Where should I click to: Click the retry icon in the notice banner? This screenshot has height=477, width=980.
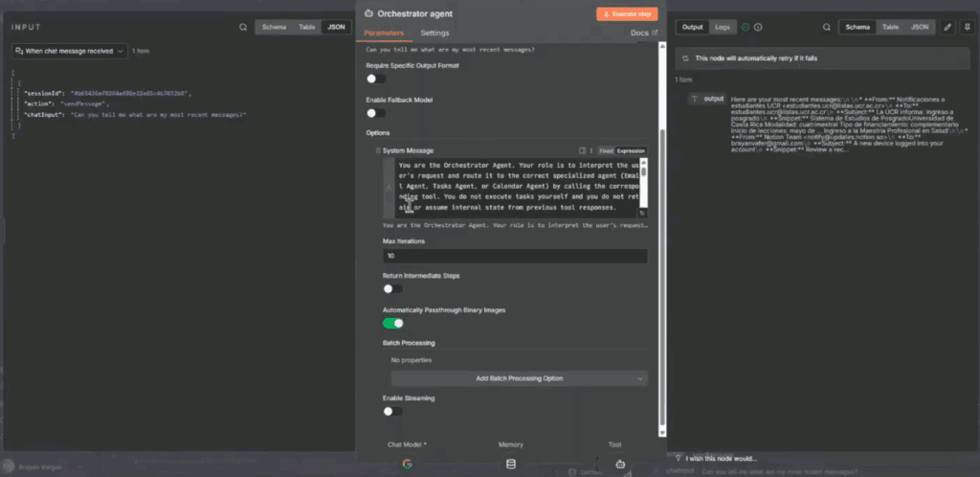(685, 58)
